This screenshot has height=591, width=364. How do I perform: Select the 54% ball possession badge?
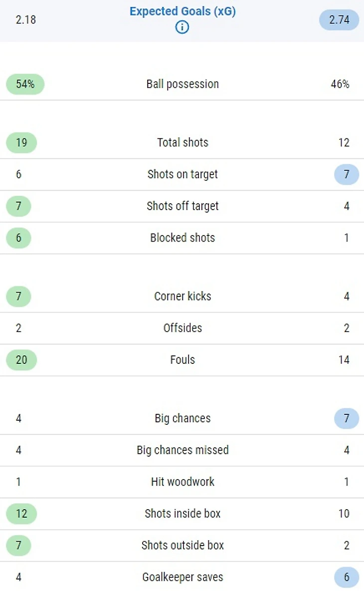point(25,84)
